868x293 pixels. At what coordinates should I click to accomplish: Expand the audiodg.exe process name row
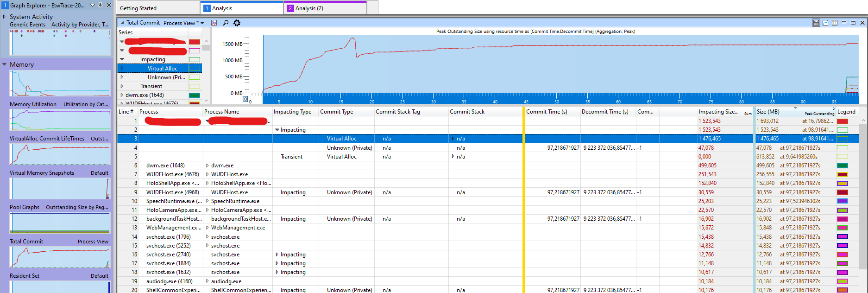click(208, 281)
